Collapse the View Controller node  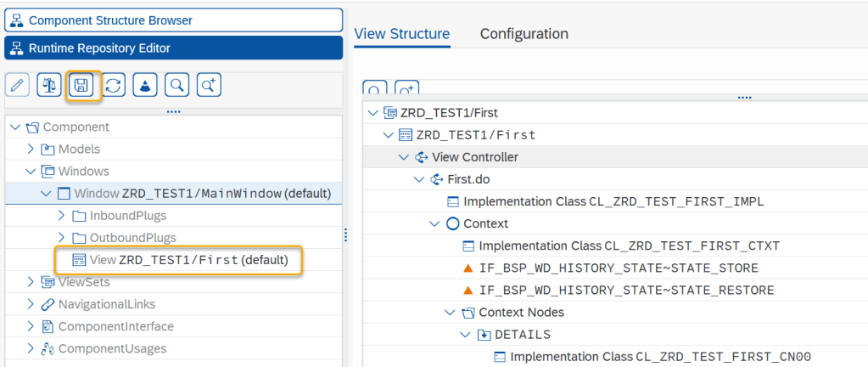pos(403,157)
